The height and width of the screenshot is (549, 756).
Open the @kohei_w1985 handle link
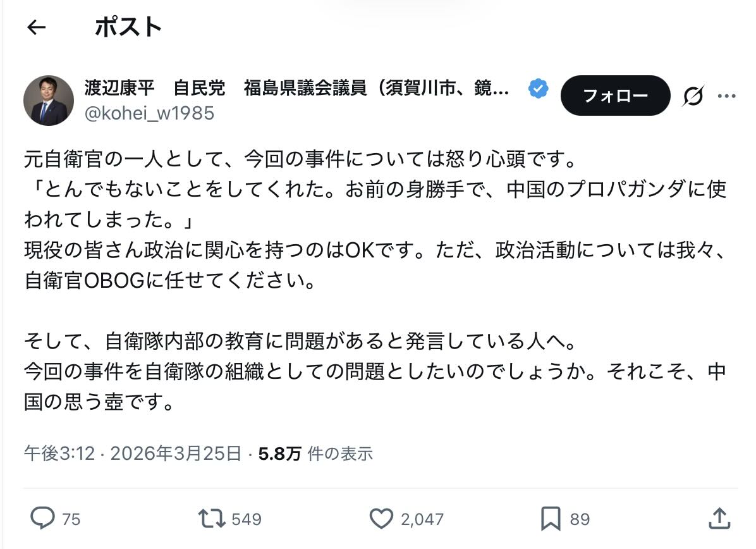pyautogui.click(x=149, y=113)
